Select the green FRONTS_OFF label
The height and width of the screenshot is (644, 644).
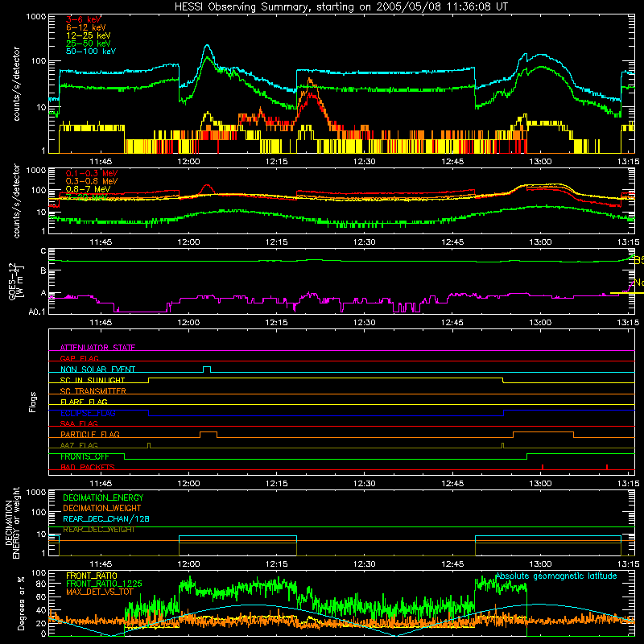tap(85, 456)
